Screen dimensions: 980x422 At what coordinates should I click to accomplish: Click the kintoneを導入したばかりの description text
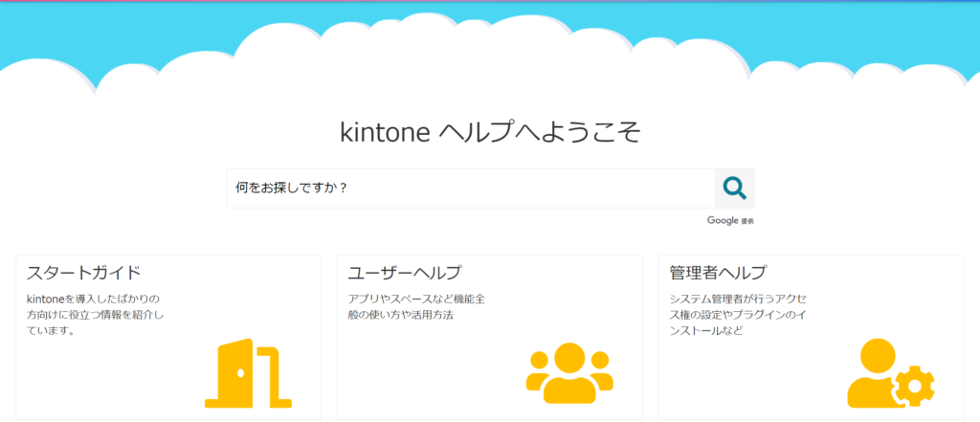coord(96,315)
